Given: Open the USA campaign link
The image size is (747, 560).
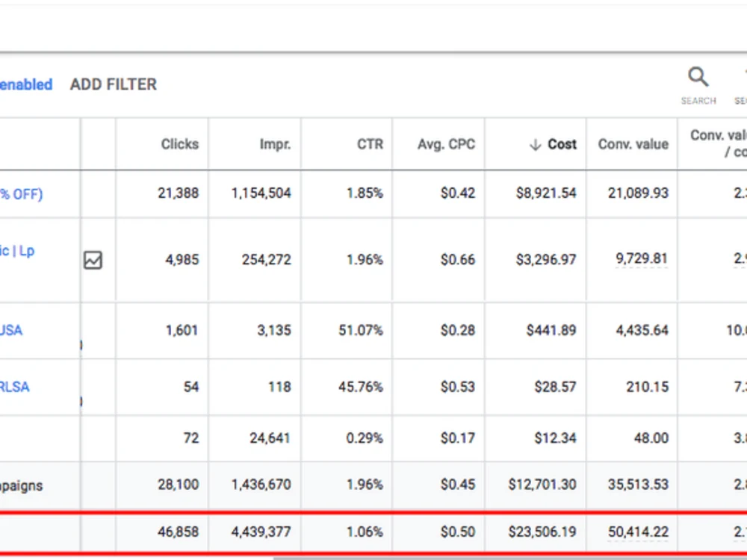Looking at the screenshot, I should point(11,330).
